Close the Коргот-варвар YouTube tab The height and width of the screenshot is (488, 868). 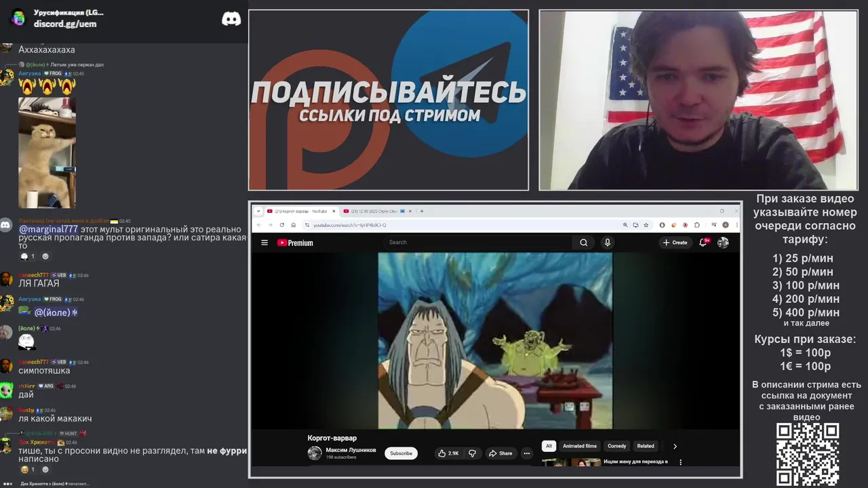point(334,211)
